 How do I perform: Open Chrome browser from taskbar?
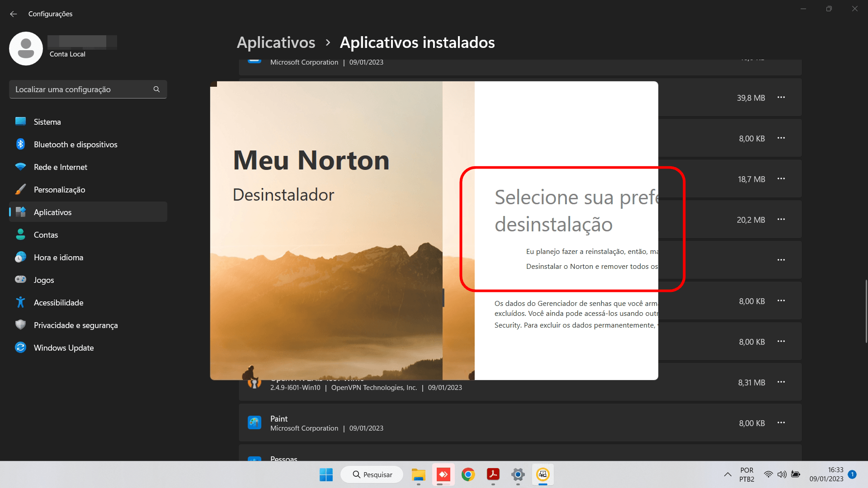pyautogui.click(x=468, y=474)
